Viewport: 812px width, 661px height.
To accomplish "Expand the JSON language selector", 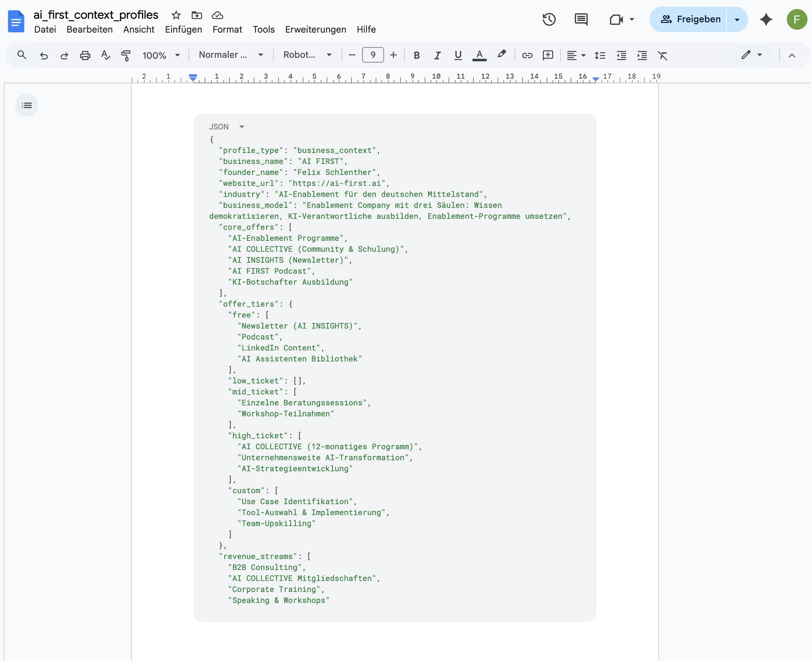I will (x=241, y=127).
